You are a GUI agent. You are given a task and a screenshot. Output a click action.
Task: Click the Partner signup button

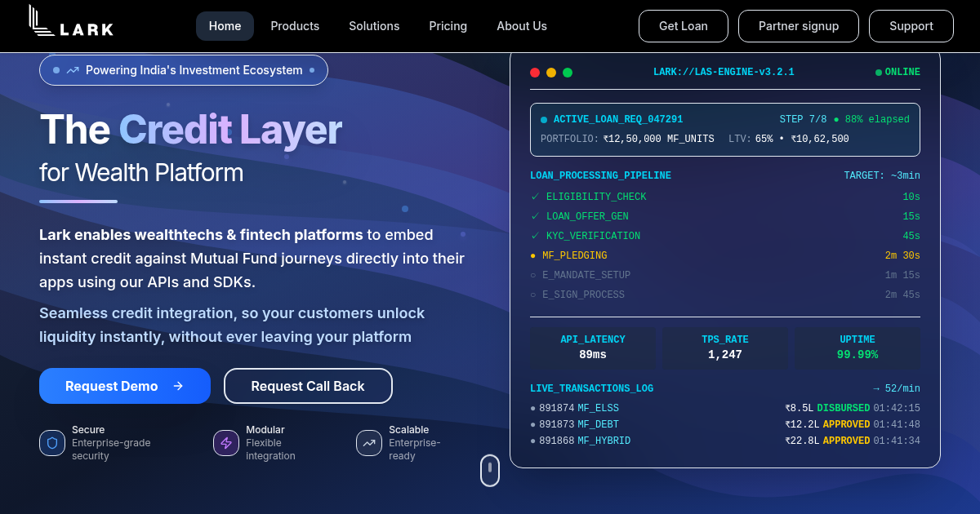pos(799,26)
